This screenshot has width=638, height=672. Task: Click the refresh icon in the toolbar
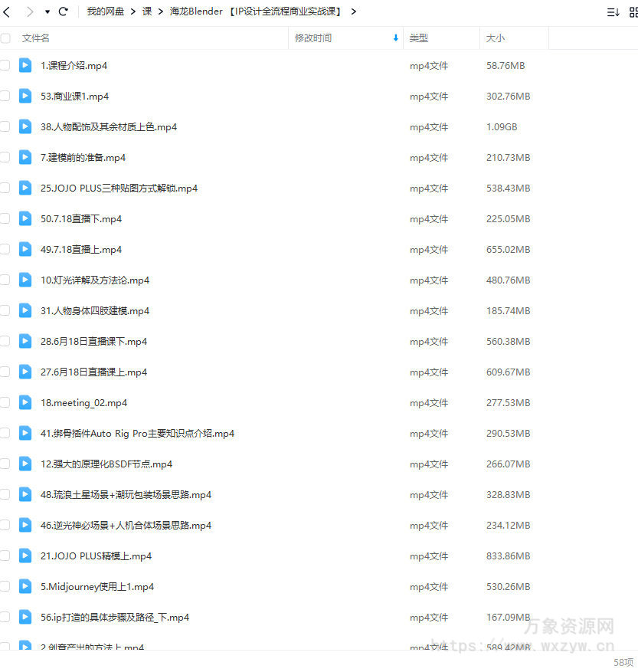click(x=63, y=11)
